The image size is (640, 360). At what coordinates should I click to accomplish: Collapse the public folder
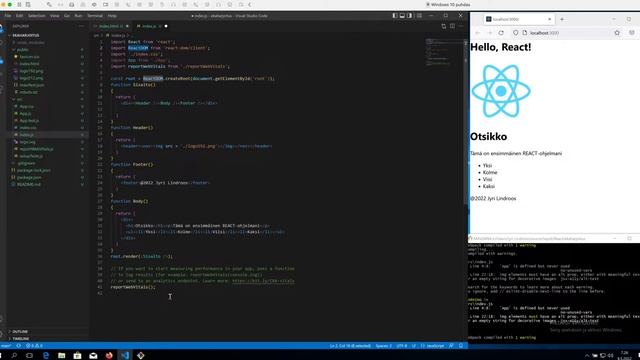tap(22, 50)
